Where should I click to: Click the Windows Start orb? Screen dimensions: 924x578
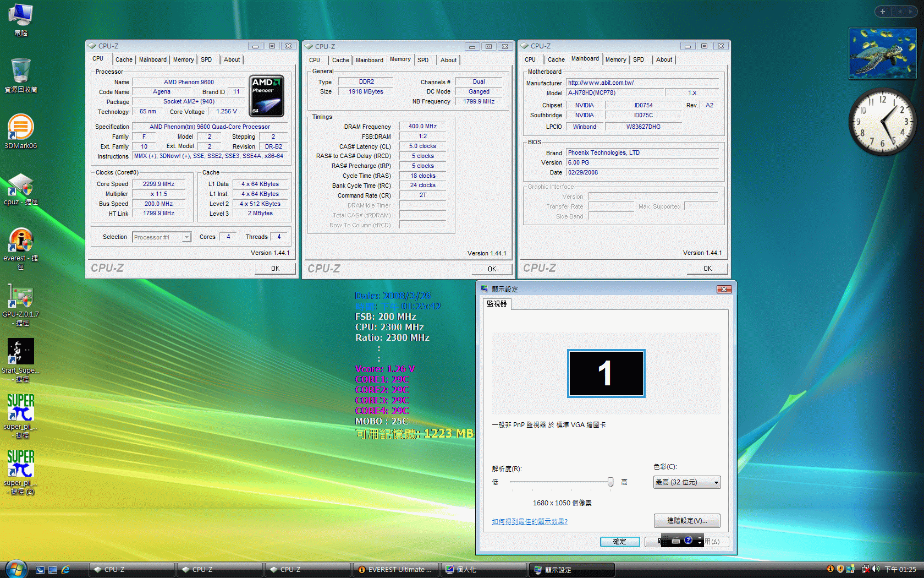(16, 569)
